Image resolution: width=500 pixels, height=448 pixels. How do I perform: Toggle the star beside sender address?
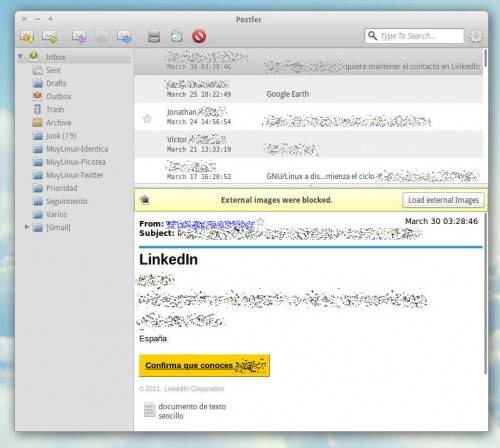click(x=260, y=222)
